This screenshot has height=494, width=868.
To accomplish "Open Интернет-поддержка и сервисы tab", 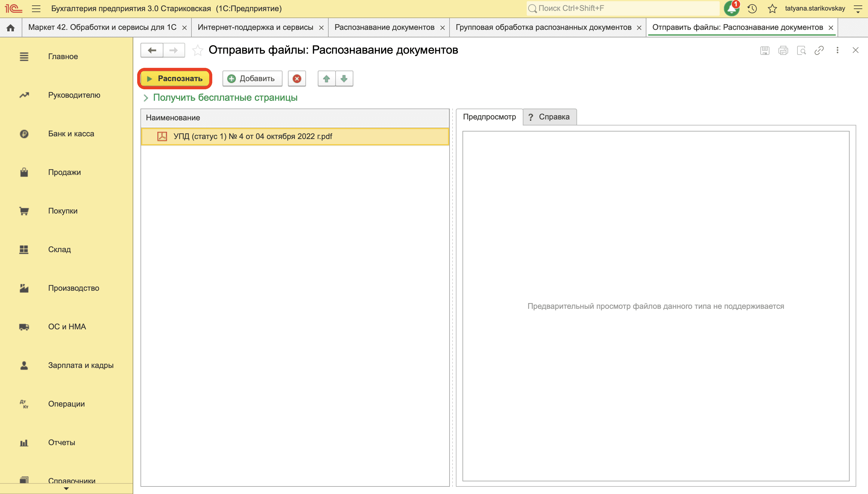I will 255,27.
